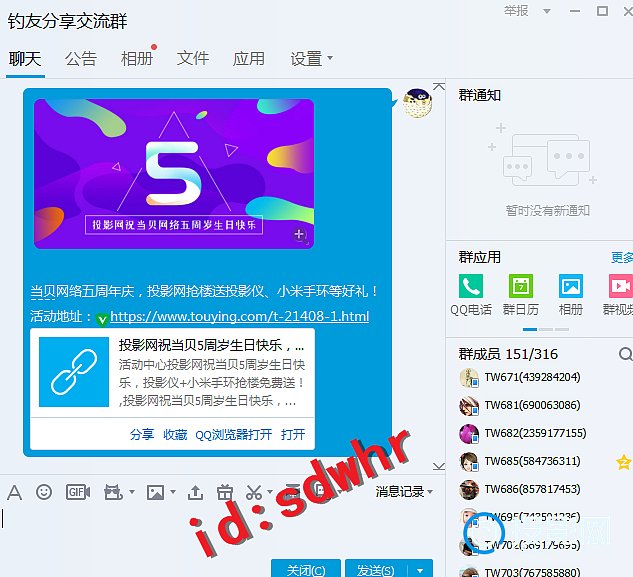This screenshot has height=577, width=633.
Task: Expand the scissors screenshot dropdown arrow
Action: 269,492
